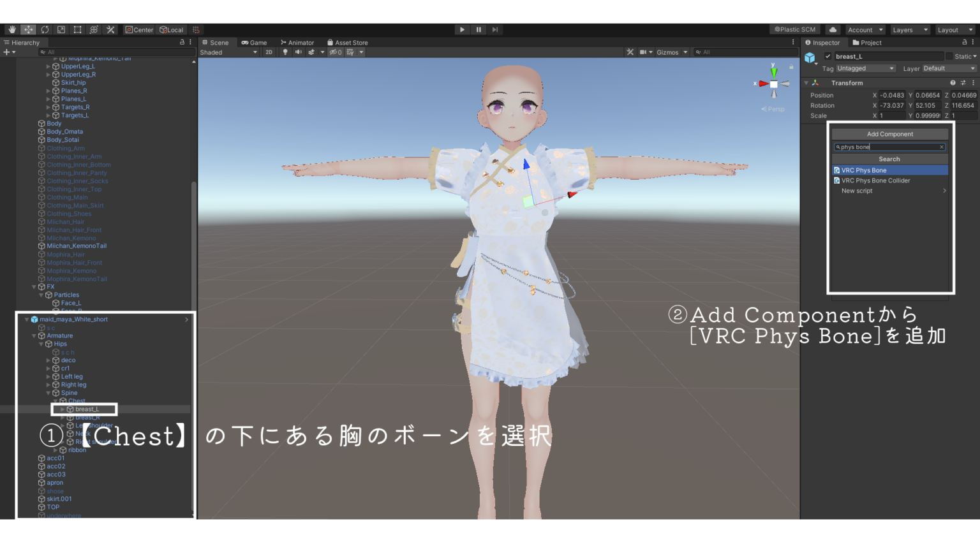This screenshot has height=551, width=980.
Task: Select the Scale tool
Action: coord(61,29)
